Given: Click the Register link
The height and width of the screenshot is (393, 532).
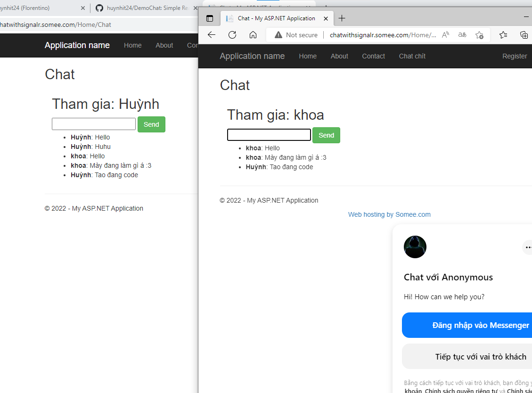Looking at the screenshot, I should (514, 56).
